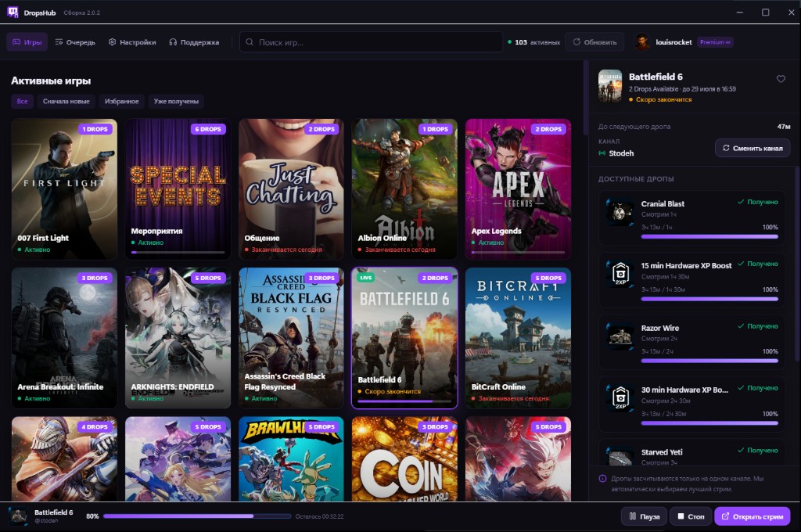Click the Premium badge
The image size is (801, 532).
click(x=715, y=42)
